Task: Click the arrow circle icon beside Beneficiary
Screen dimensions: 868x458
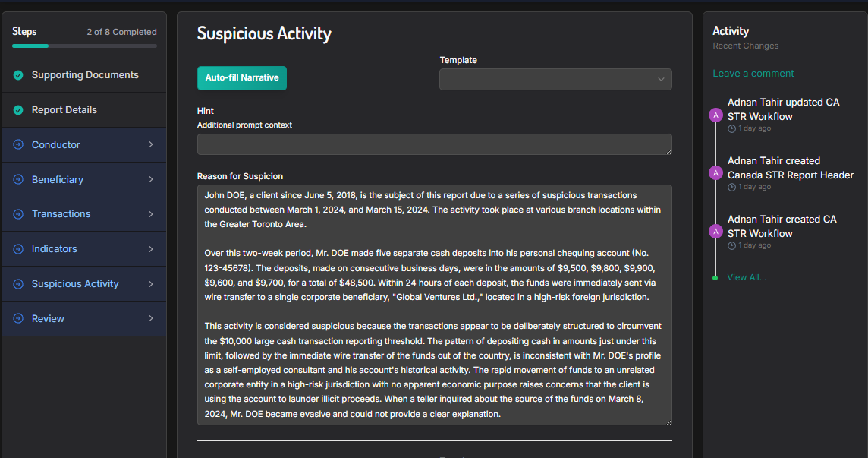Action: [18, 180]
